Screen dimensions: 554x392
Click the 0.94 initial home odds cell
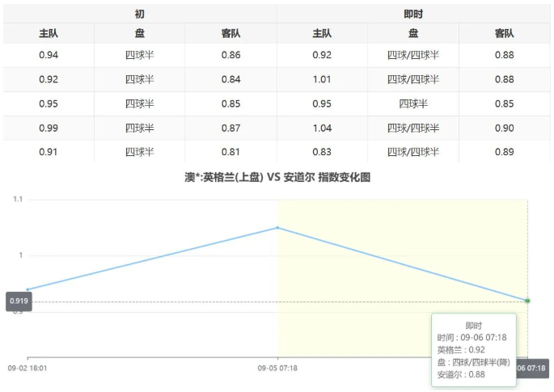[49, 55]
